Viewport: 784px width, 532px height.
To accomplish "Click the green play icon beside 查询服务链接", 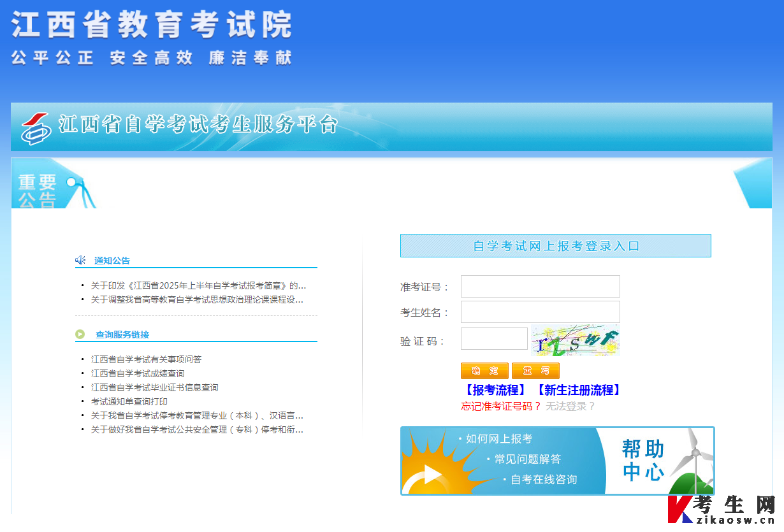I will 80,334.
